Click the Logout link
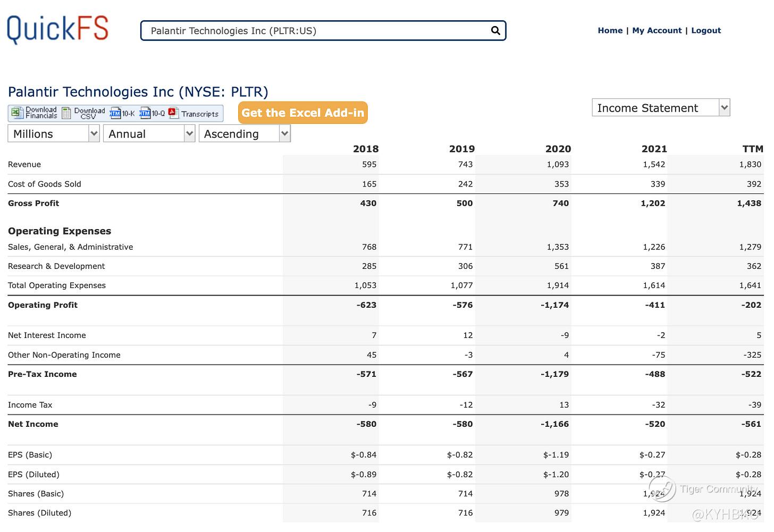774x532 pixels. tap(706, 31)
